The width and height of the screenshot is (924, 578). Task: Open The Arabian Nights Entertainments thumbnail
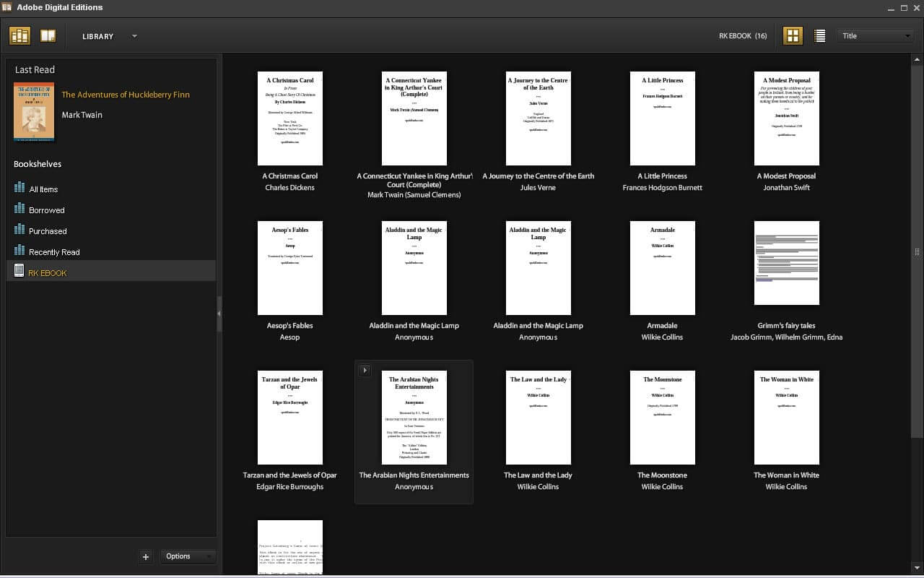click(x=414, y=418)
